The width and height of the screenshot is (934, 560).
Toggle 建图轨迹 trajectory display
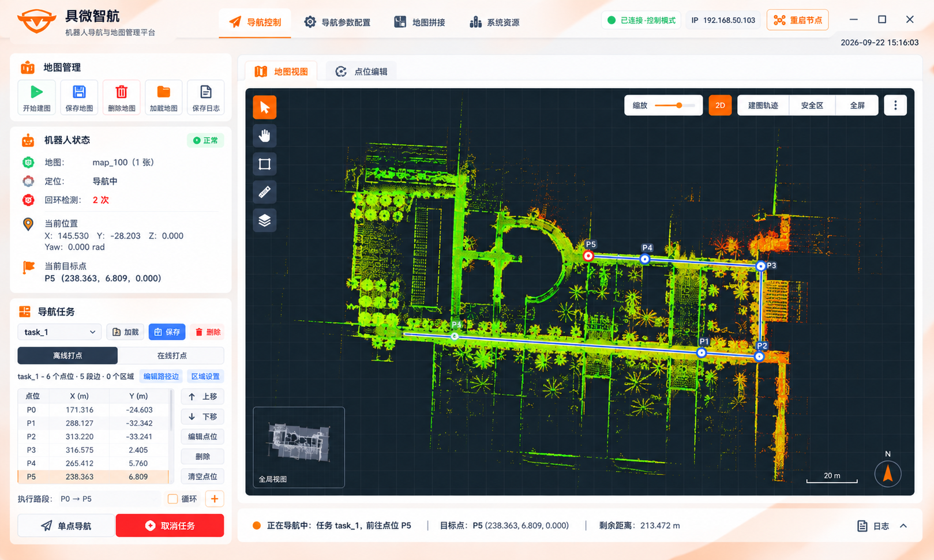pyautogui.click(x=763, y=105)
